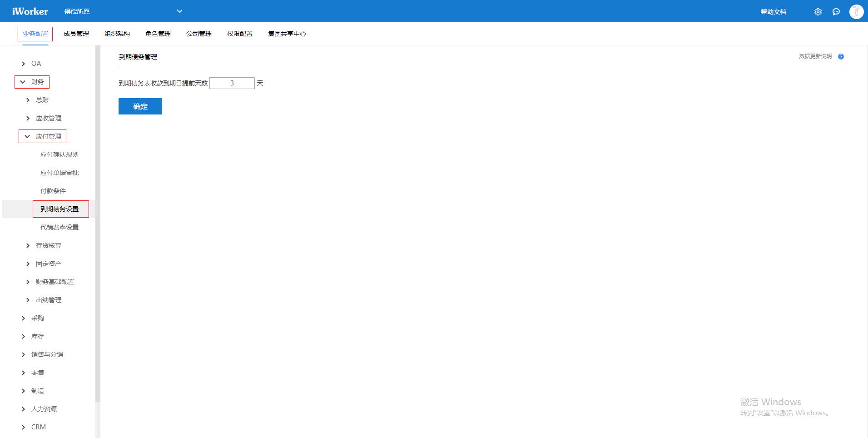Expand the OA tree node
Image resolution: width=868 pixels, height=438 pixels.
23,64
